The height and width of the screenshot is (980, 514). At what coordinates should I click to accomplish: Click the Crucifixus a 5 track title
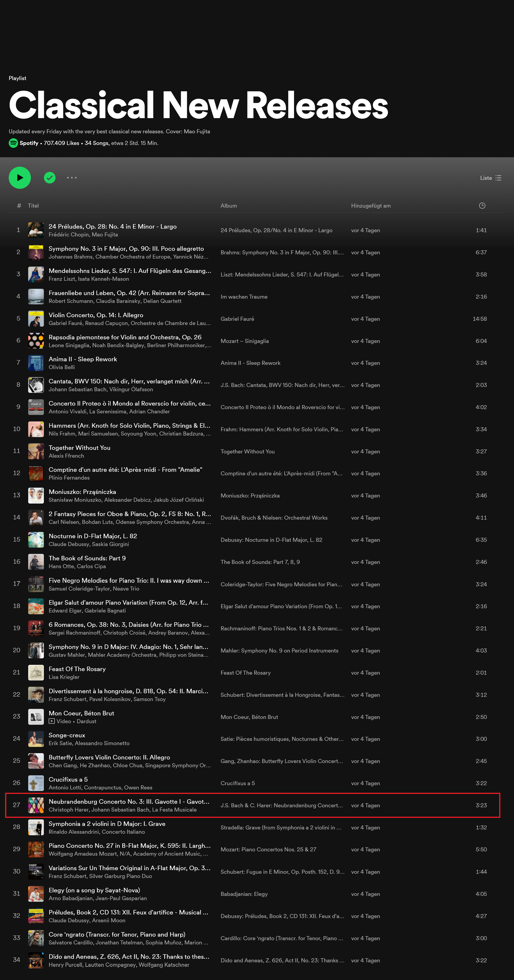68,780
